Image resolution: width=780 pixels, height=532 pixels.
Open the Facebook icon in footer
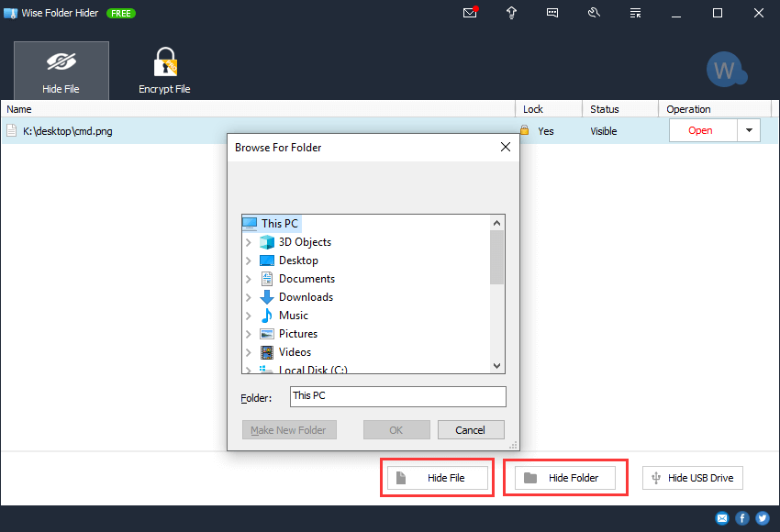[x=742, y=518]
